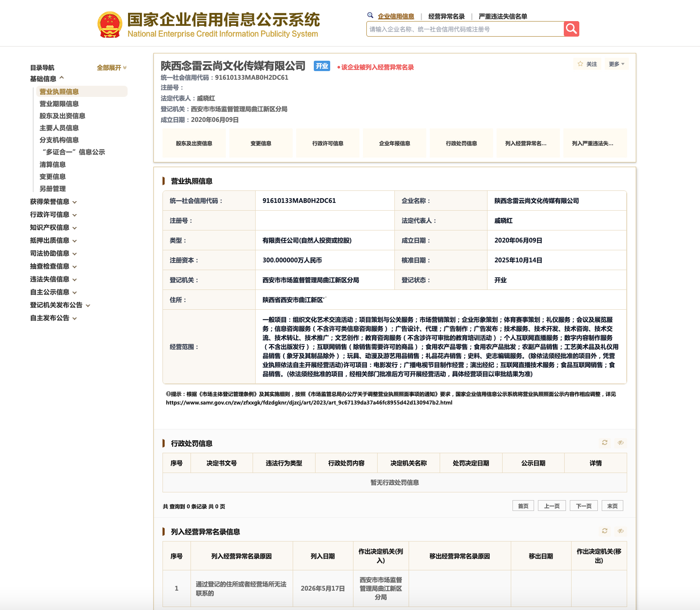Select 清算信息 in sidebar
This screenshot has height=610, width=700.
coord(53,164)
